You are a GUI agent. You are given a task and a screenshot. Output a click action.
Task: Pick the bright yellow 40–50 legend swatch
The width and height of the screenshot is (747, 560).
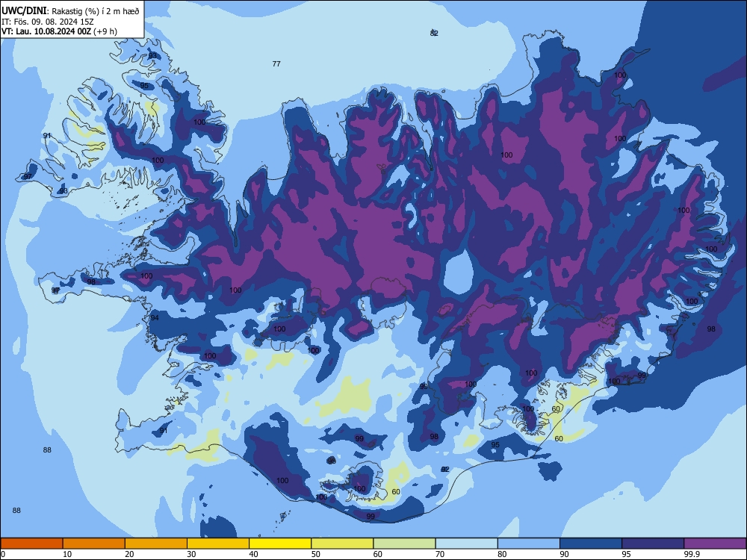click(280, 544)
